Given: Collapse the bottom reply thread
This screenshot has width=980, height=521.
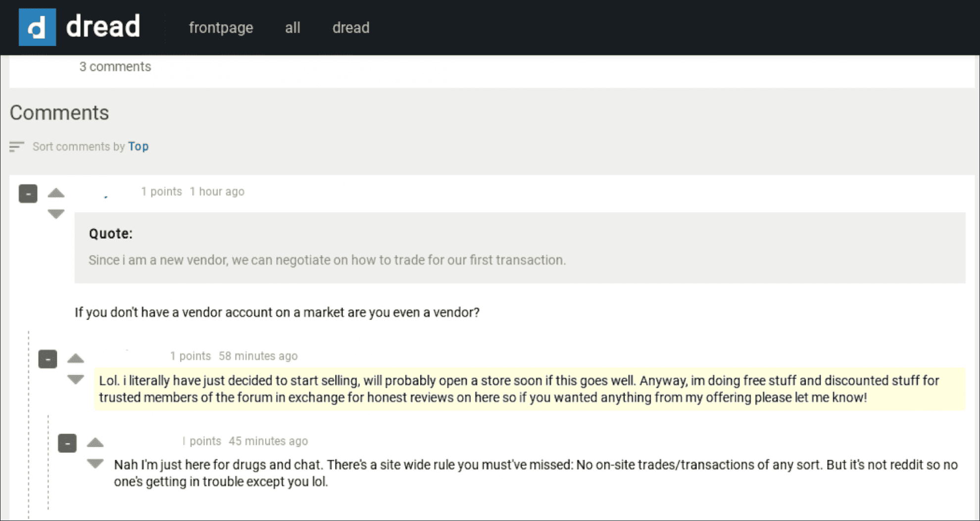Looking at the screenshot, I should pyautogui.click(x=67, y=442).
